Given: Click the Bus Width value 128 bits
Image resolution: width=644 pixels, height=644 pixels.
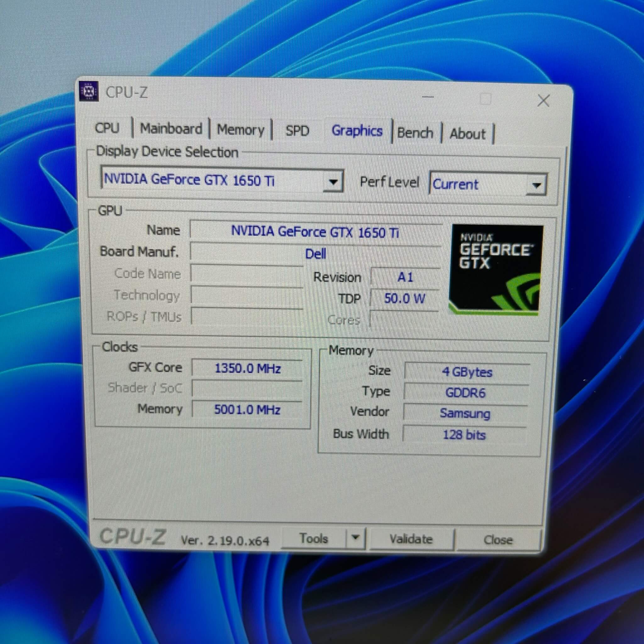Looking at the screenshot, I should point(464,435).
